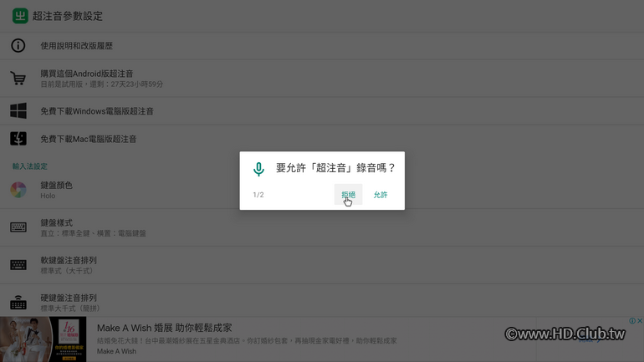Screen dimensions: 644x362
Task: Click the 輸入法設定 section header
Action: click(x=29, y=166)
